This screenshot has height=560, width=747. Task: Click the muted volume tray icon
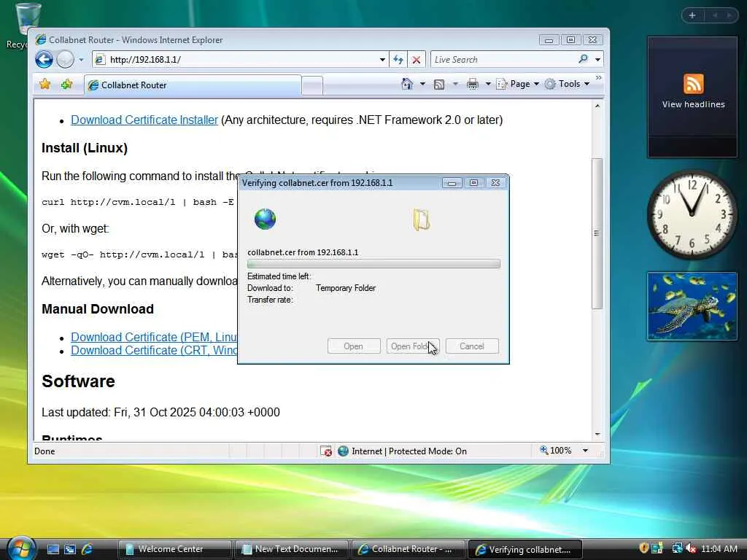[x=692, y=548]
